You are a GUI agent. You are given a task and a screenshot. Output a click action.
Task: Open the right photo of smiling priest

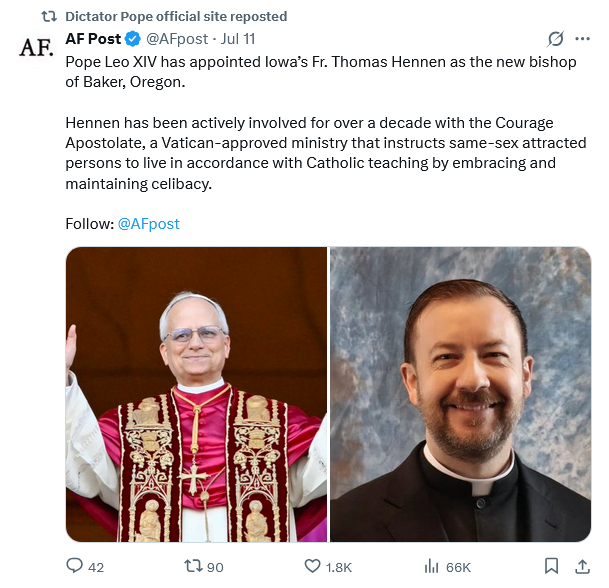pyautogui.click(x=461, y=394)
